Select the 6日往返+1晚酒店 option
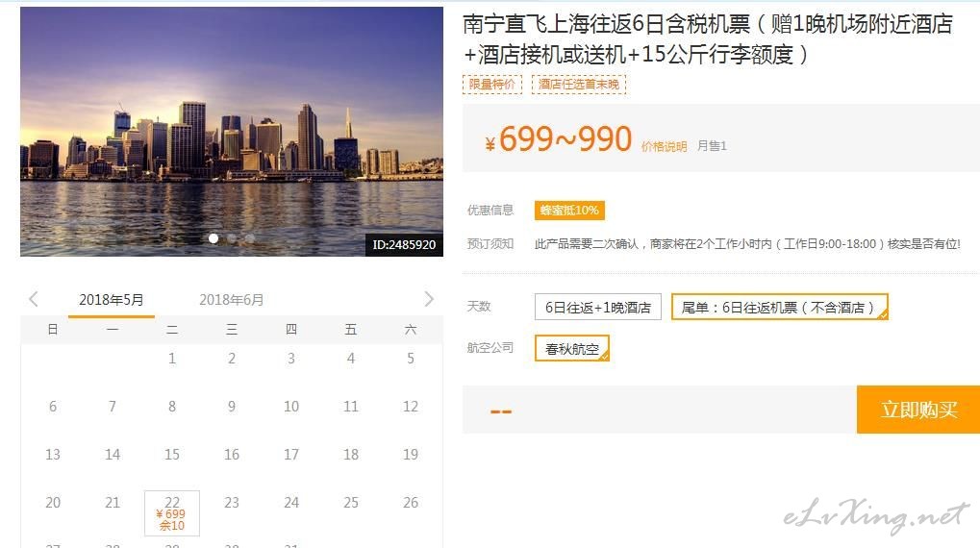Image resolution: width=980 pixels, height=548 pixels. pyautogui.click(x=598, y=307)
